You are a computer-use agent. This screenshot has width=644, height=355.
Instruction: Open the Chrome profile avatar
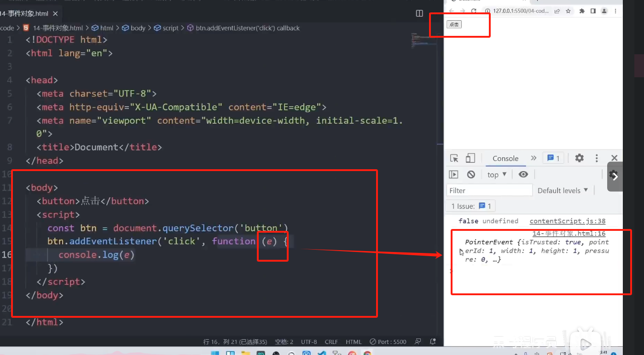[604, 11]
